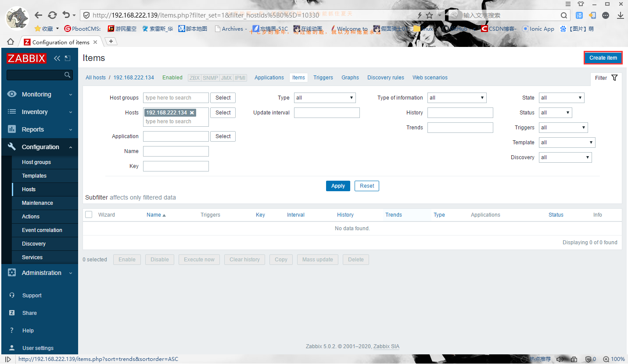Reload the page

tap(52, 15)
